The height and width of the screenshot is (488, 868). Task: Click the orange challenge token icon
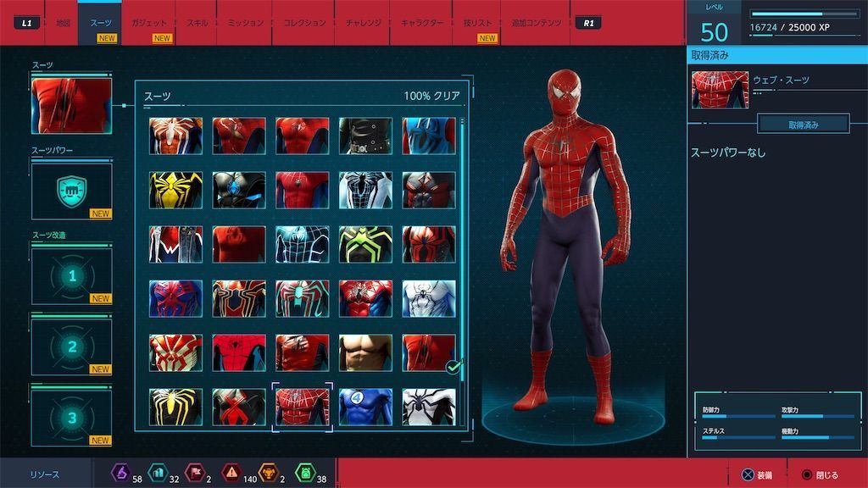click(x=269, y=473)
